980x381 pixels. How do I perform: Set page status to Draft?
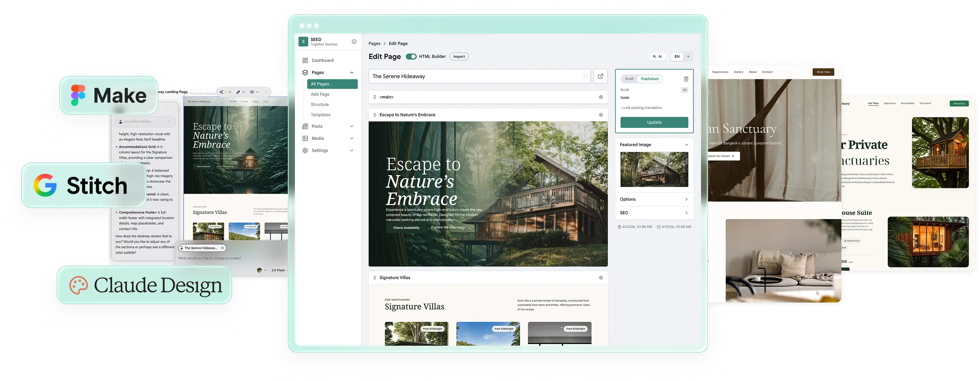[629, 79]
